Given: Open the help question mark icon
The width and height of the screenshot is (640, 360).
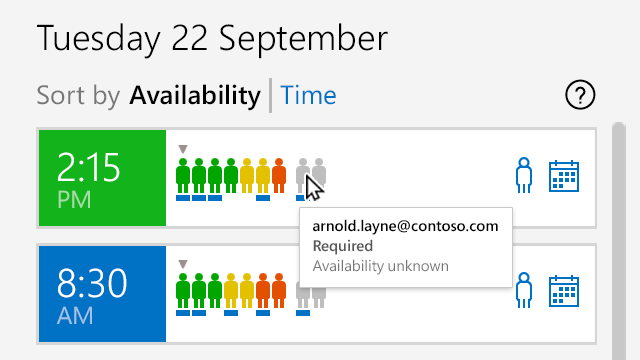Looking at the screenshot, I should (580, 95).
